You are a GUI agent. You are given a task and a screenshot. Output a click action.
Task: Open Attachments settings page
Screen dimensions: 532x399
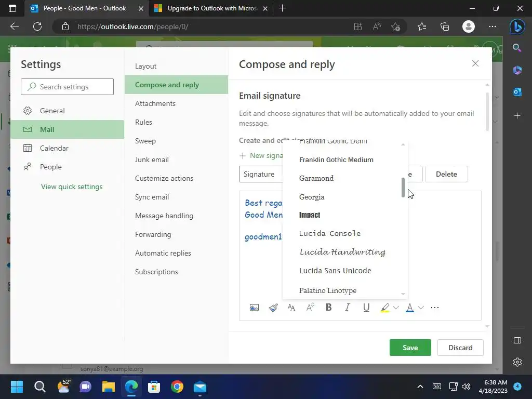point(177,103)
